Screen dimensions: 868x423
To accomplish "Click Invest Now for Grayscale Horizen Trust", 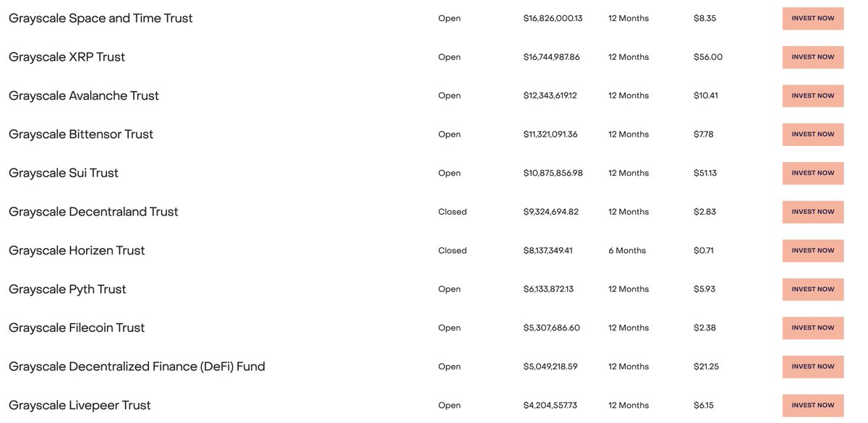I will coord(813,250).
